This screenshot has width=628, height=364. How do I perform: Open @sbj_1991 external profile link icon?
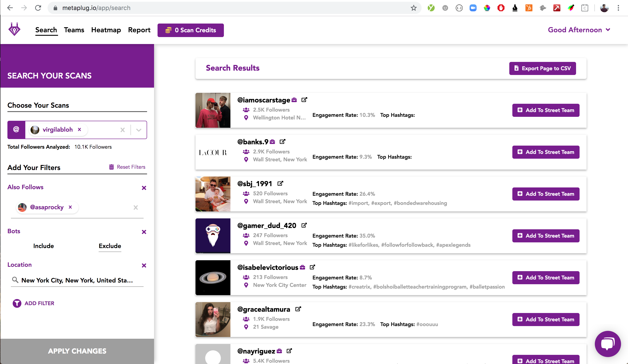click(280, 184)
